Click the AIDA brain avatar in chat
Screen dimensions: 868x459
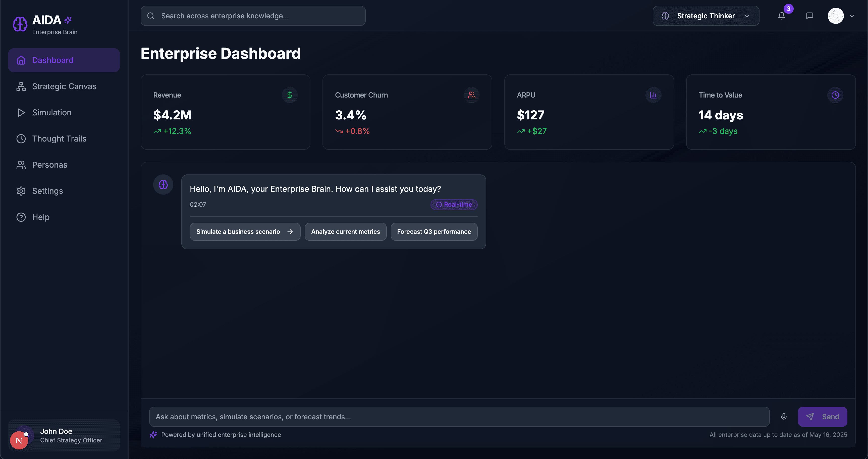163,185
